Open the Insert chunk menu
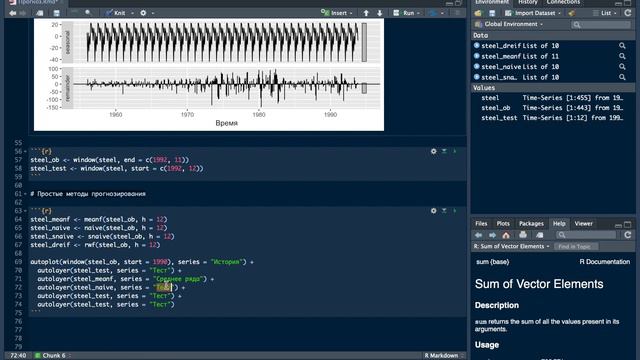Viewport: 640px width, 360px height. 336,13
